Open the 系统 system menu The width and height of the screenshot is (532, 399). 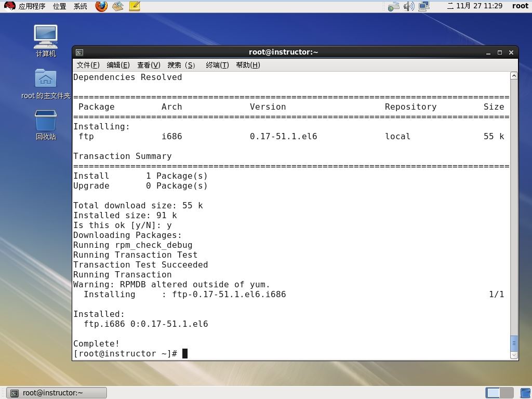pyautogui.click(x=81, y=6)
